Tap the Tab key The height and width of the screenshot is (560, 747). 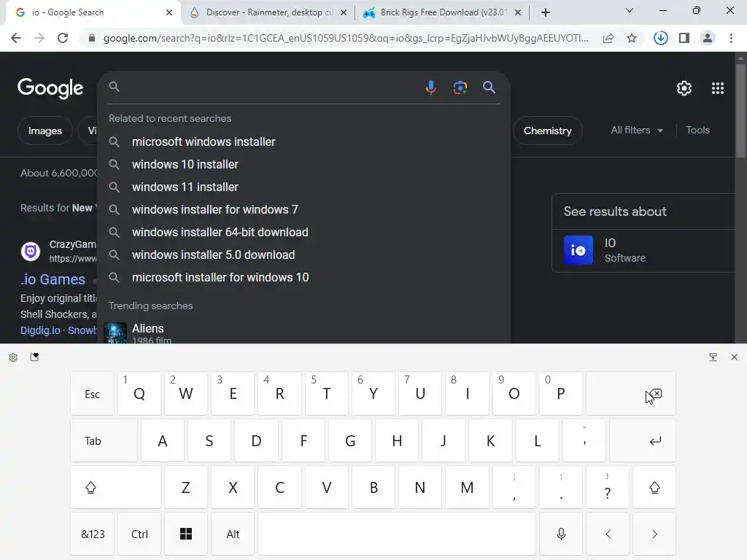point(104,440)
